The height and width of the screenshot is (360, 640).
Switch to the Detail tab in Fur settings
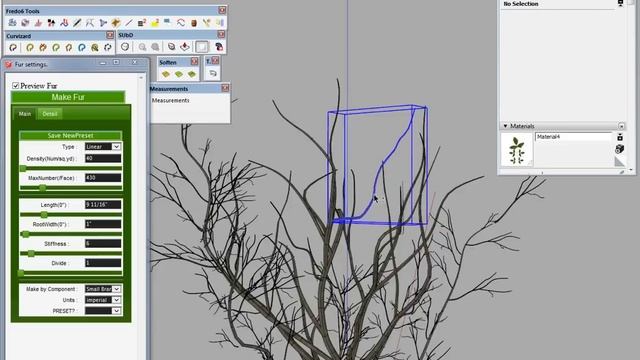[x=50, y=114]
